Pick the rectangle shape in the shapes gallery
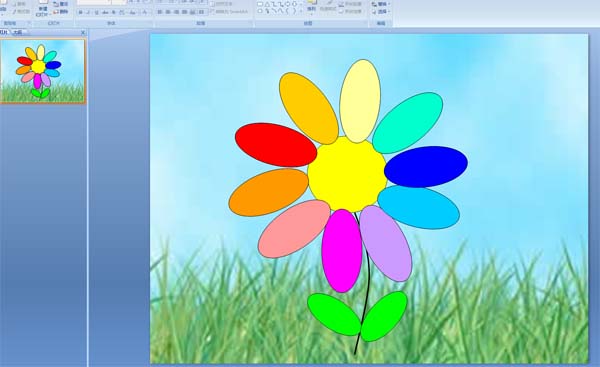This screenshot has width=600, height=367. point(260,4)
